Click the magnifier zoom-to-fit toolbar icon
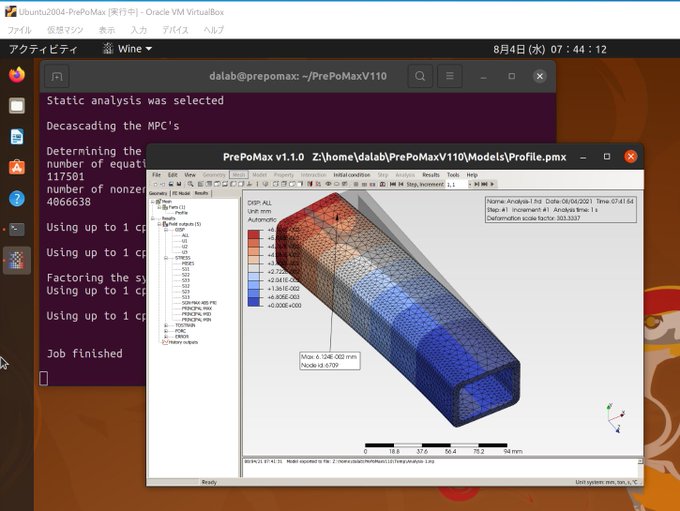Viewport: 680px width, 511px height. [x=190, y=184]
